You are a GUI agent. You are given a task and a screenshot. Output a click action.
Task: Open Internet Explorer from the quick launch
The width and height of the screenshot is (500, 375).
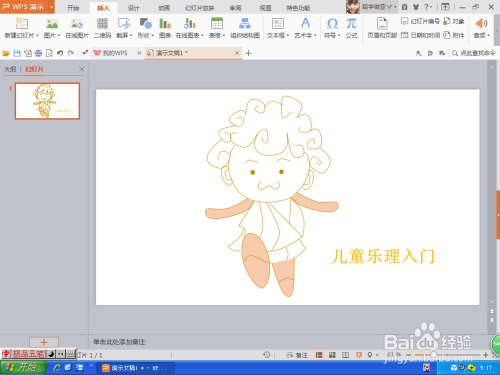57,368
